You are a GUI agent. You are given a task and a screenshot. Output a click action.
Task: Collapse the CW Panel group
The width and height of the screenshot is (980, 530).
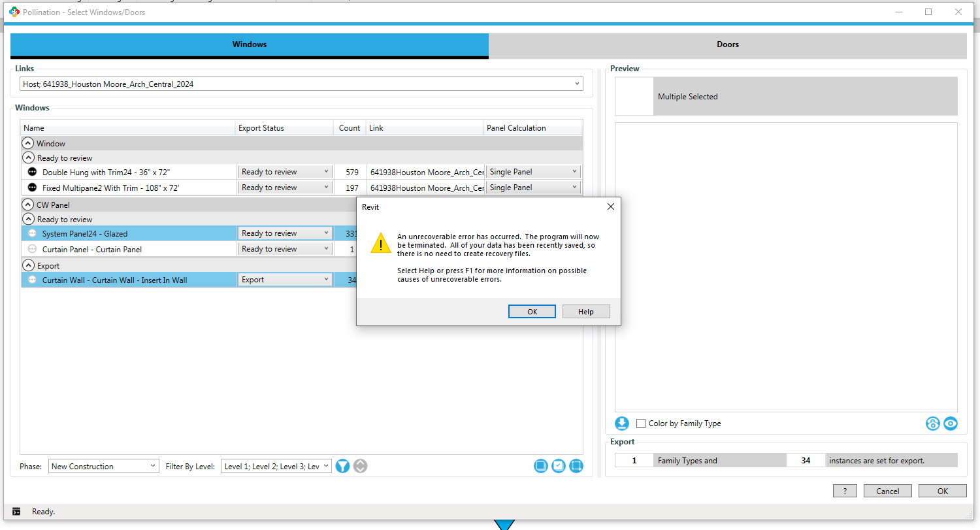[28, 205]
